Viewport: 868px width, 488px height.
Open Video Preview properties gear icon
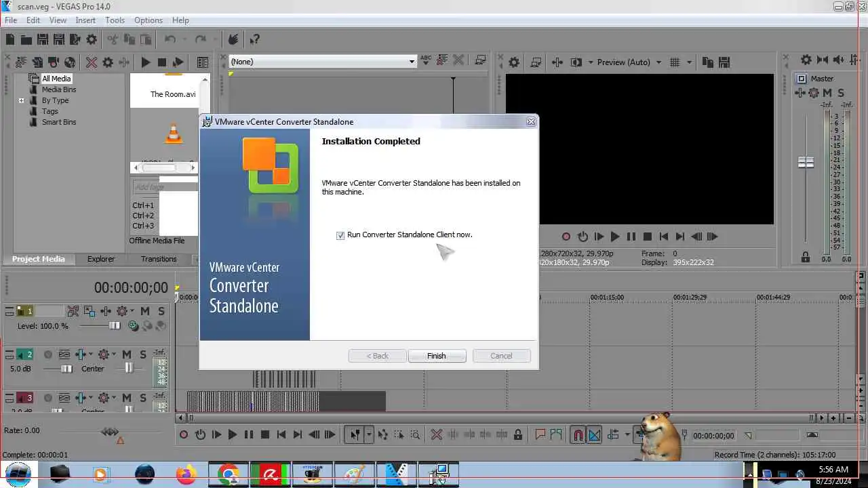[x=514, y=62]
